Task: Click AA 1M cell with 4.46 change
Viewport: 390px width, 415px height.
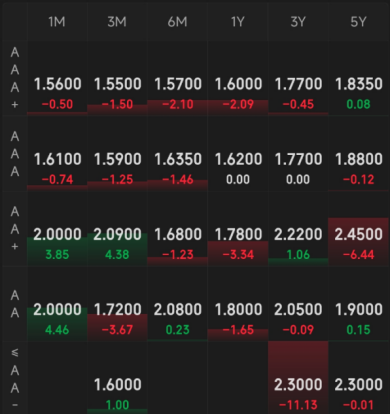Action: 57,304
